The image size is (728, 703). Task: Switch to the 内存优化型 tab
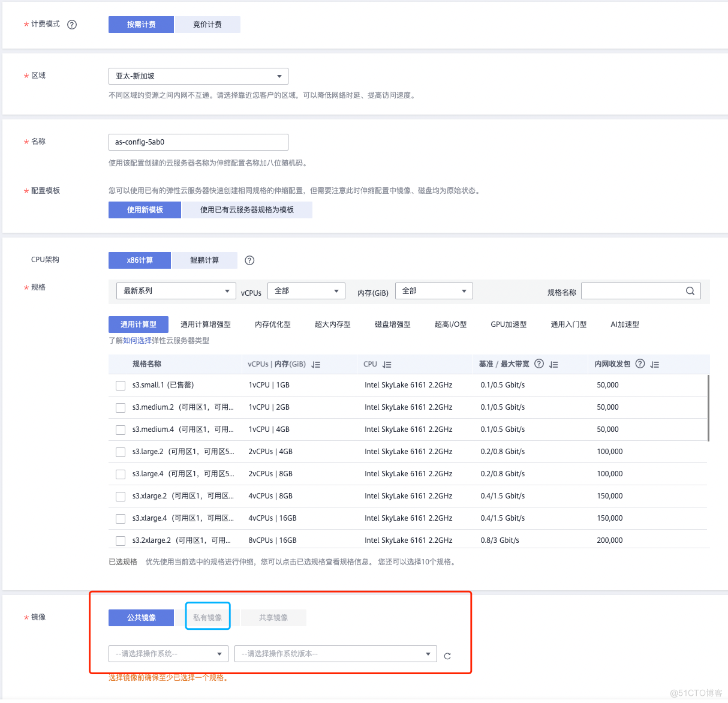pos(272,325)
